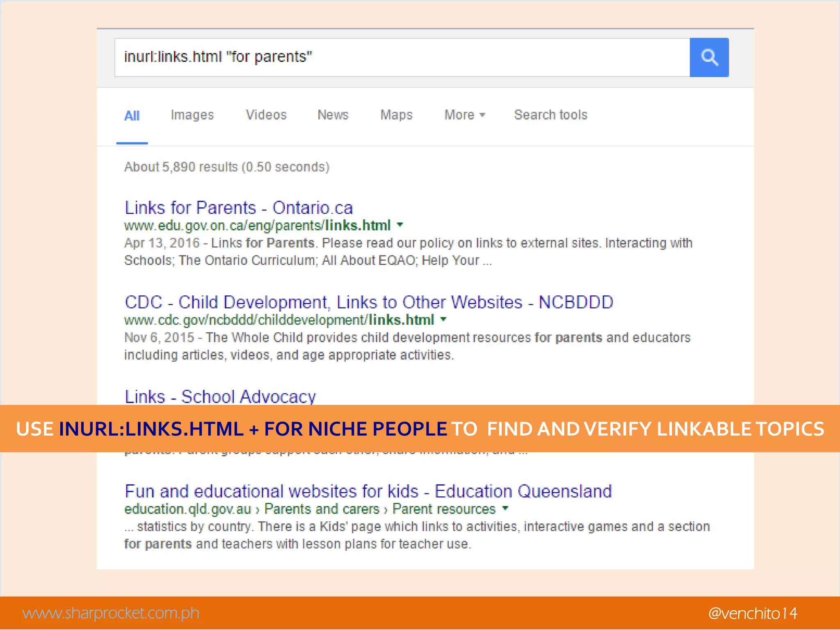Image resolution: width=840 pixels, height=630 pixels.
Task: Expand the More dropdown menu
Action: point(464,115)
